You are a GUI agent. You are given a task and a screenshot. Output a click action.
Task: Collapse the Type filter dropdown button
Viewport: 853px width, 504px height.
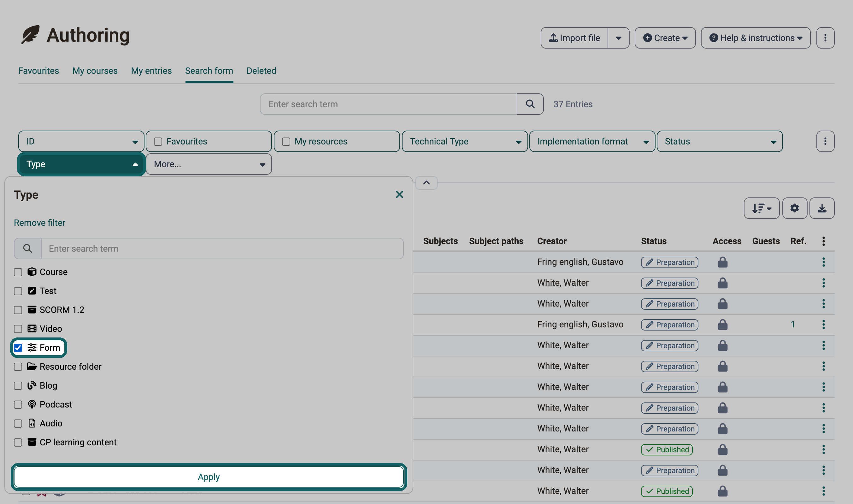(x=81, y=164)
